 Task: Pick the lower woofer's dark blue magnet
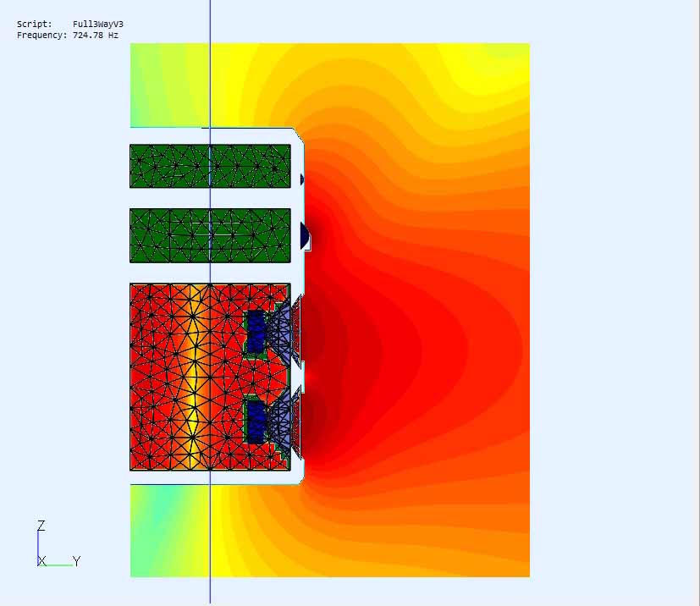coord(256,422)
